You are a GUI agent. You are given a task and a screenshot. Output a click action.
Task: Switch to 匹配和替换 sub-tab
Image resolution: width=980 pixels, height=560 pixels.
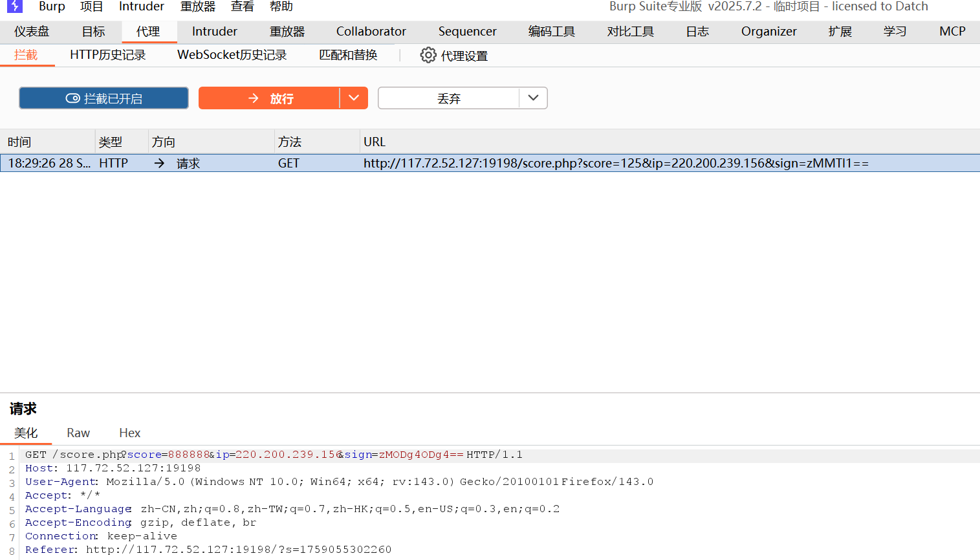348,55
